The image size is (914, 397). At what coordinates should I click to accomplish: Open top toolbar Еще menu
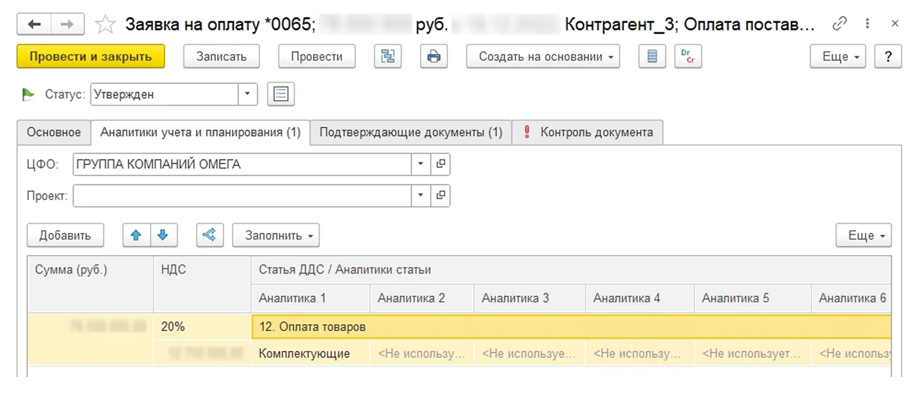click(x=838, y=57)
